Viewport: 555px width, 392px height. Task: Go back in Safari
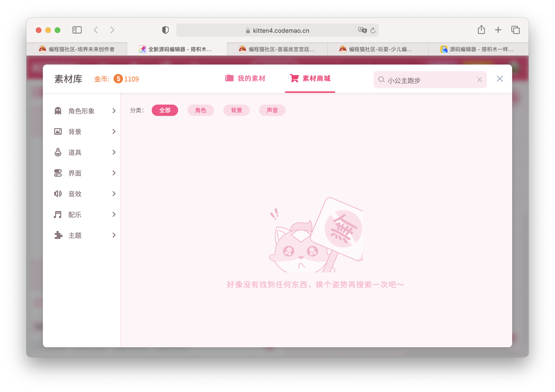pos(96,30)
